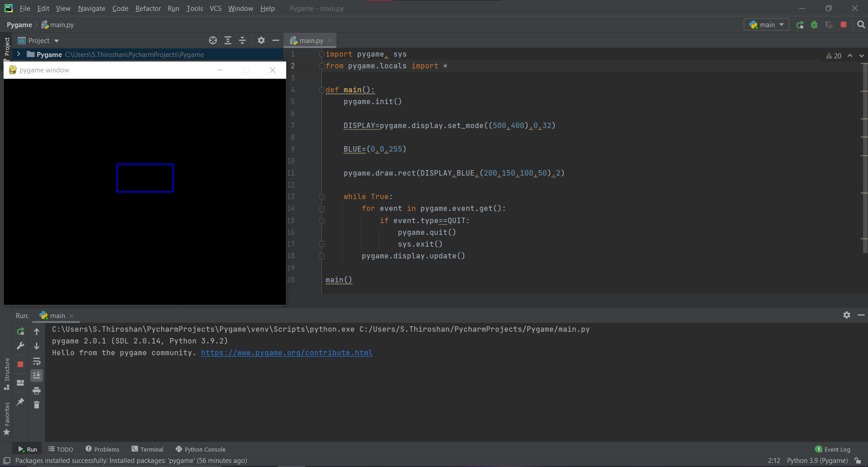
Task: Open the Refactor menu
Action: click(148, 8)
